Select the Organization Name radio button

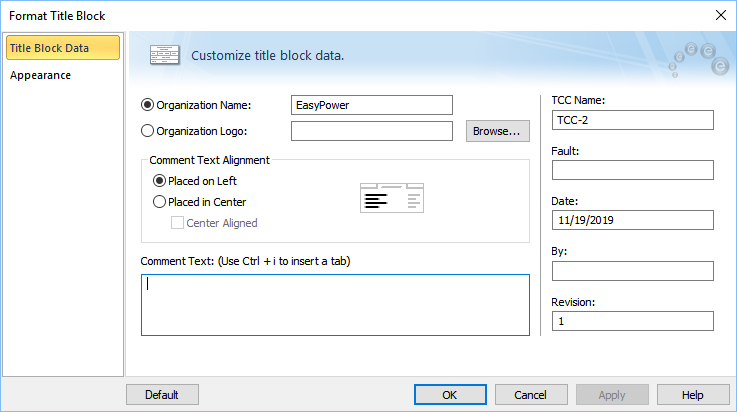(x=147, y=105)
